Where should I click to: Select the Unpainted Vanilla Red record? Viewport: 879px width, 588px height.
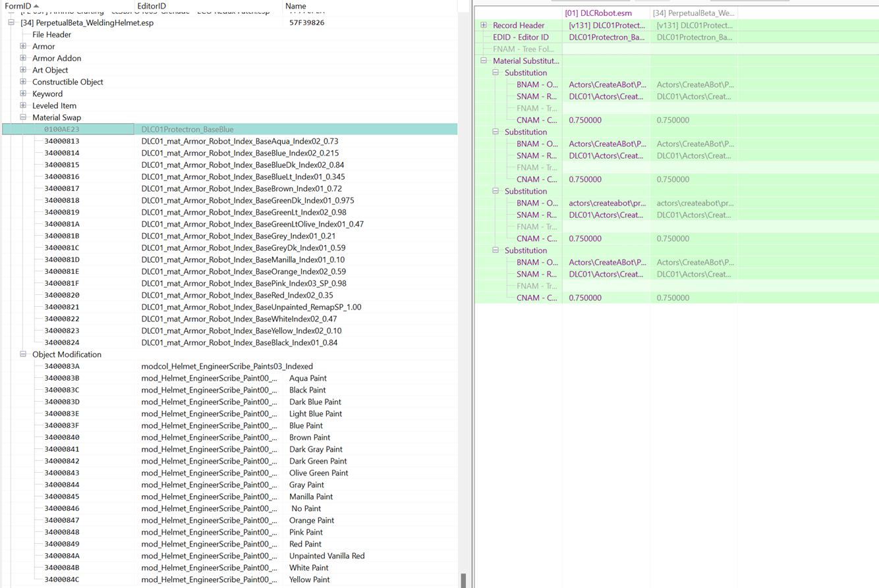229,556
